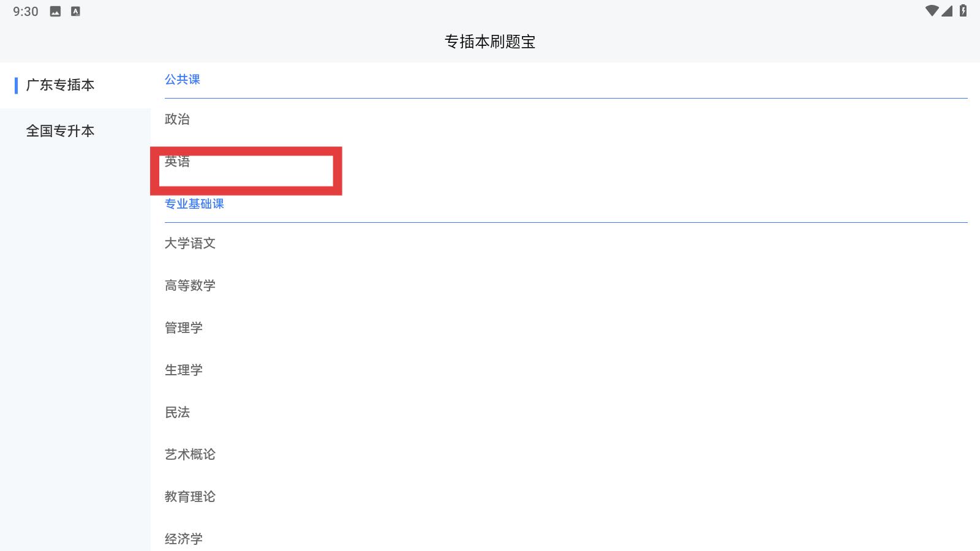Screen dimensions: 980x551
Task: Tap the keyboard A icon in status bar
Action: tap(75, 12)
